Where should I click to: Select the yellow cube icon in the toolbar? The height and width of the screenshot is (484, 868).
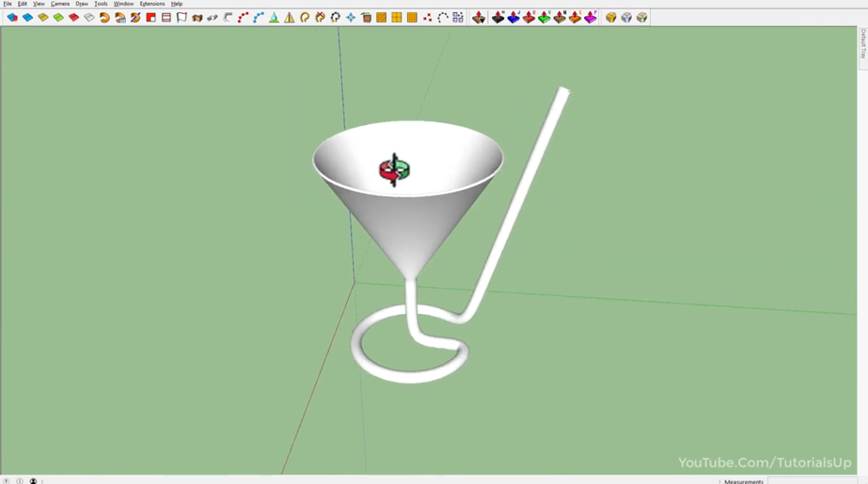[x=611, y=17]
